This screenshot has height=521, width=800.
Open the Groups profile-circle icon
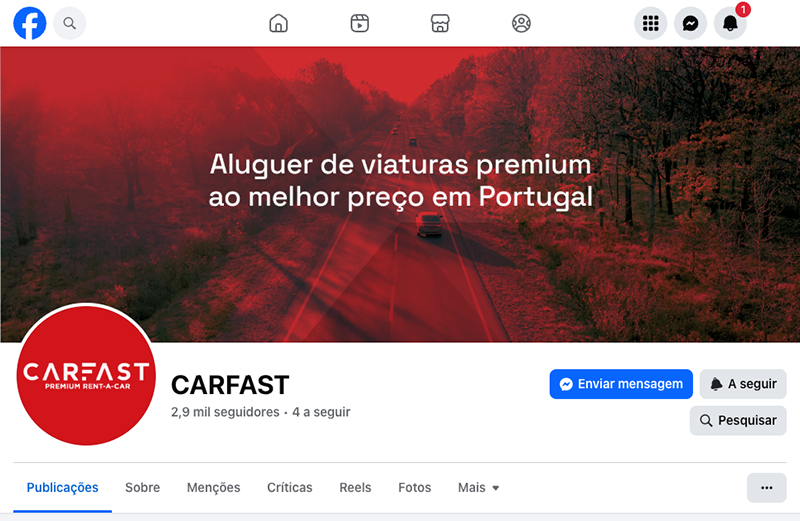521,23
